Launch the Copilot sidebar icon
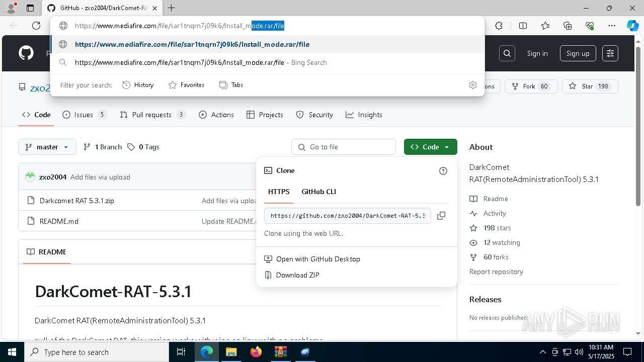644x362 pixels. coord(632,26)
